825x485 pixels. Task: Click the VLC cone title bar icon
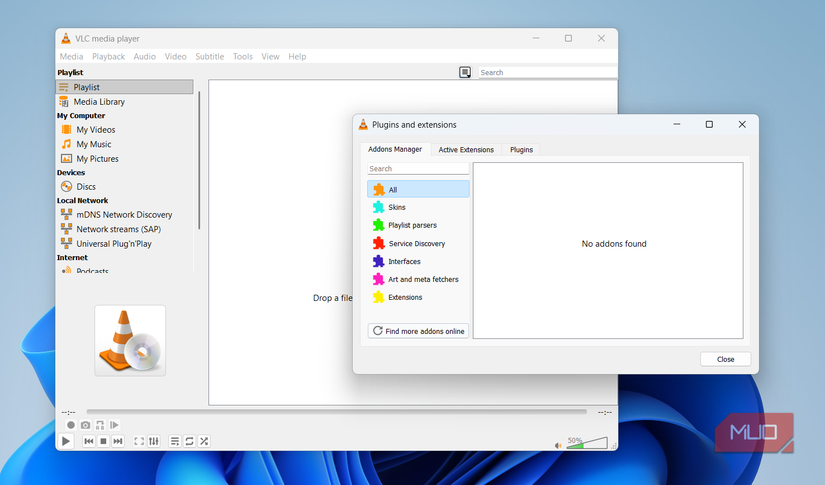(x=66, y=38)
